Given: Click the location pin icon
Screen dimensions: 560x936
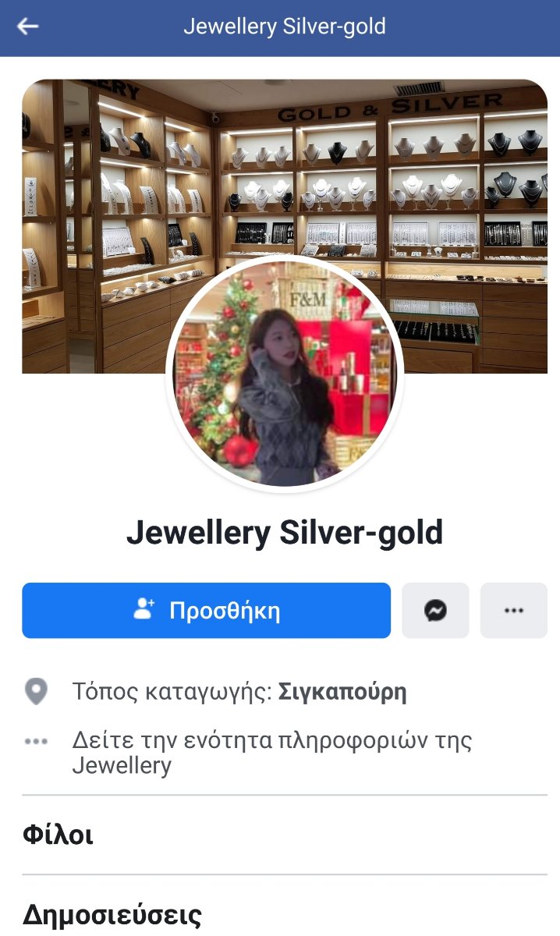Looking at the screenshot, I should coord(36,692).
